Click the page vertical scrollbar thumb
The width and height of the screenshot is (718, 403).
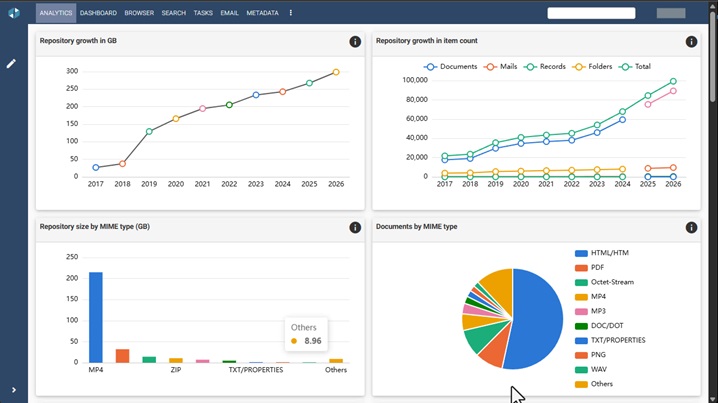(713, 56)
